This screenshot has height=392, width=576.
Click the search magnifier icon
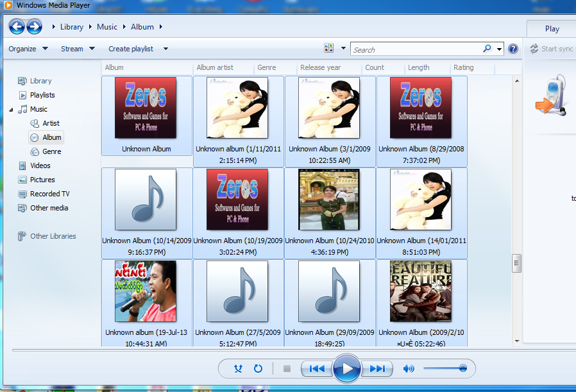(487, 49)
